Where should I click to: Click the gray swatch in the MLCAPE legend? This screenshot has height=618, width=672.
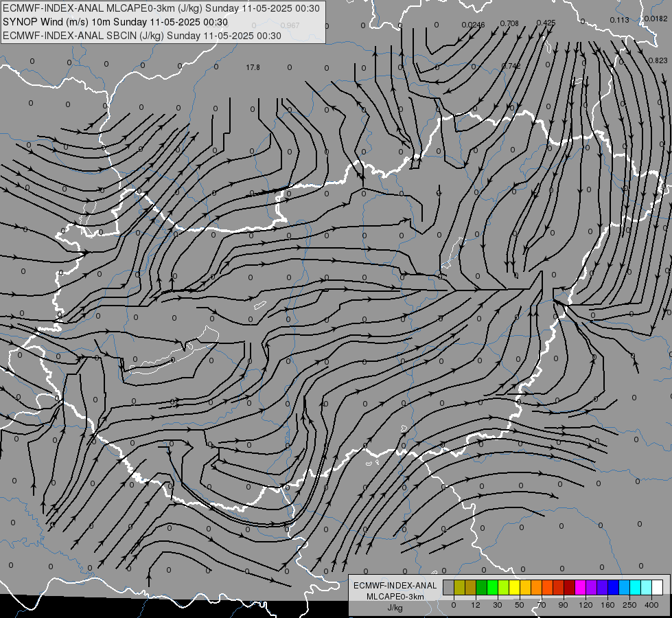449,588
